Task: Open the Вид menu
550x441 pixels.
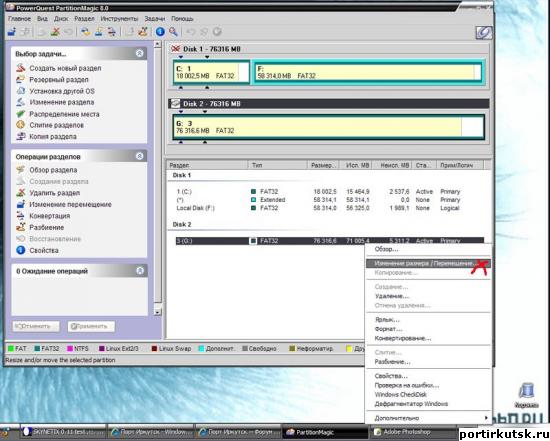Action: 42,19
